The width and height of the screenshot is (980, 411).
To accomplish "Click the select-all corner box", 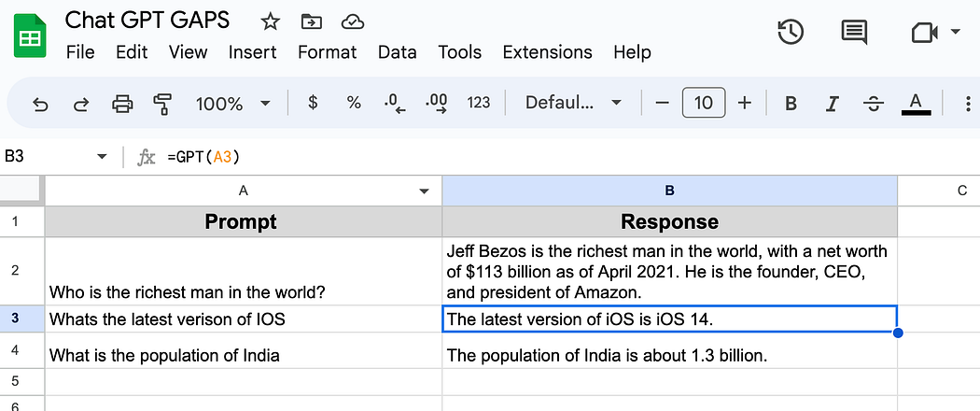I will coord(21,191).
